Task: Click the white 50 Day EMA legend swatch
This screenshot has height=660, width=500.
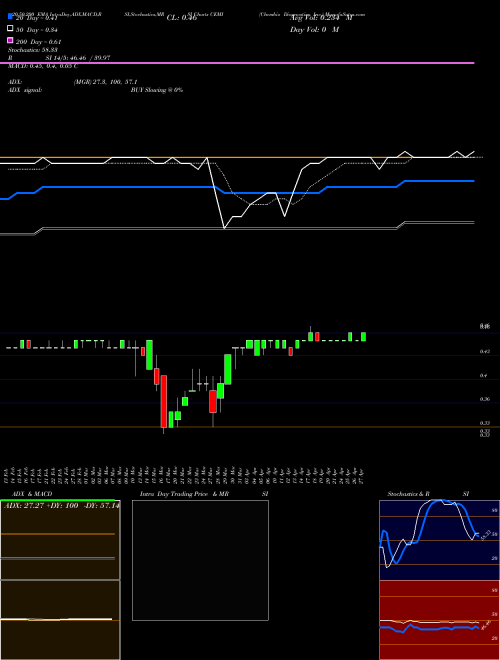Action: pos(10,28)
